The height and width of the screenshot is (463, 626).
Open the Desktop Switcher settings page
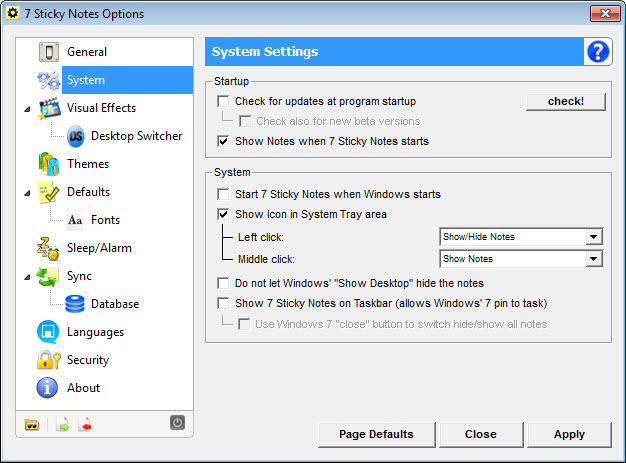137,136
